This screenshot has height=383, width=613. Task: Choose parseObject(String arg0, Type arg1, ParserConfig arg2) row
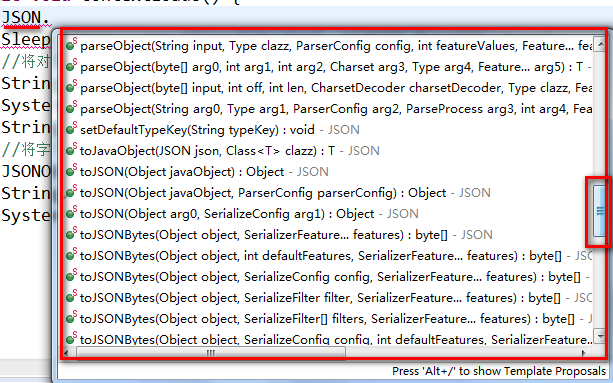(x=328, y=109)
